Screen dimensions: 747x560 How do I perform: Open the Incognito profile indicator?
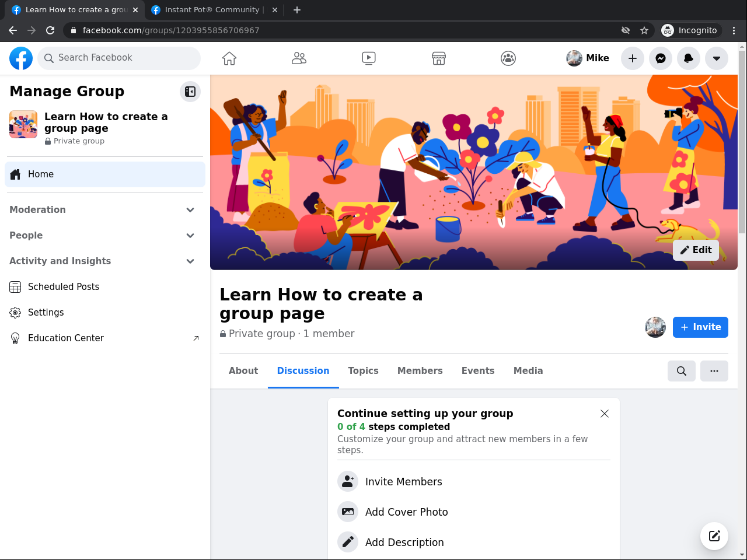point(691,30)
